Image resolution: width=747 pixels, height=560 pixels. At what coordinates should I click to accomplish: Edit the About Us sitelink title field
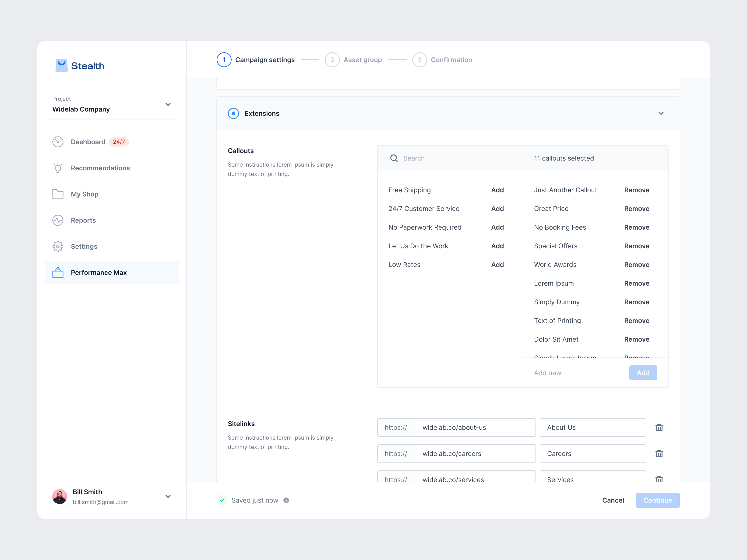click(593, 427)
